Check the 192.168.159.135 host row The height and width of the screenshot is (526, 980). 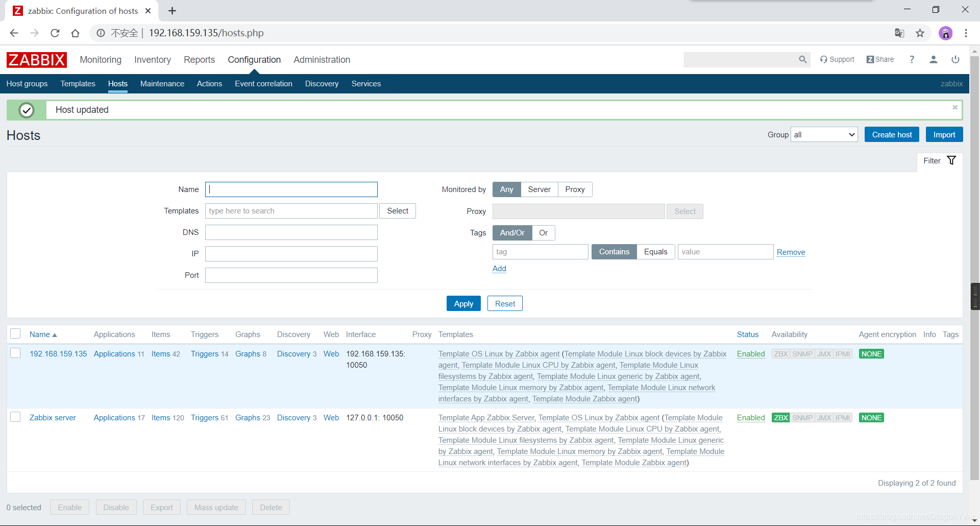(x=15, y=353)
